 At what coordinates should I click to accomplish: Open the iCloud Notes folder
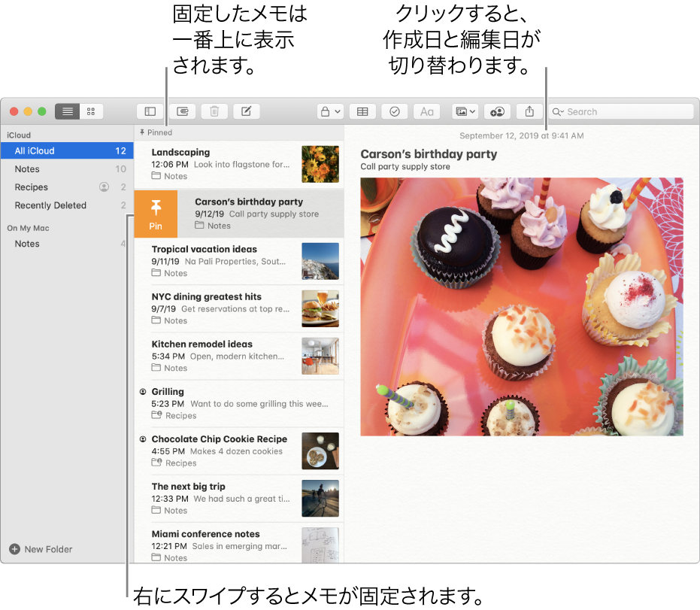click(67, 168)
